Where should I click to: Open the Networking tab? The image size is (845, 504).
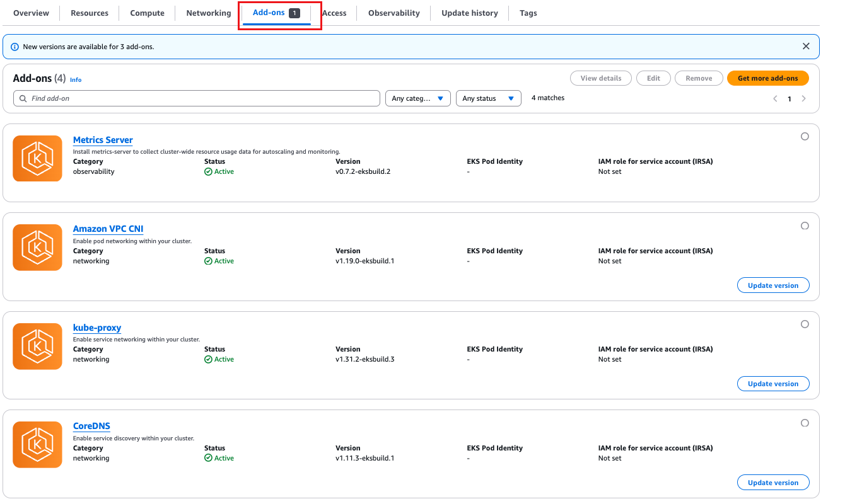click(x=209, y=13)
